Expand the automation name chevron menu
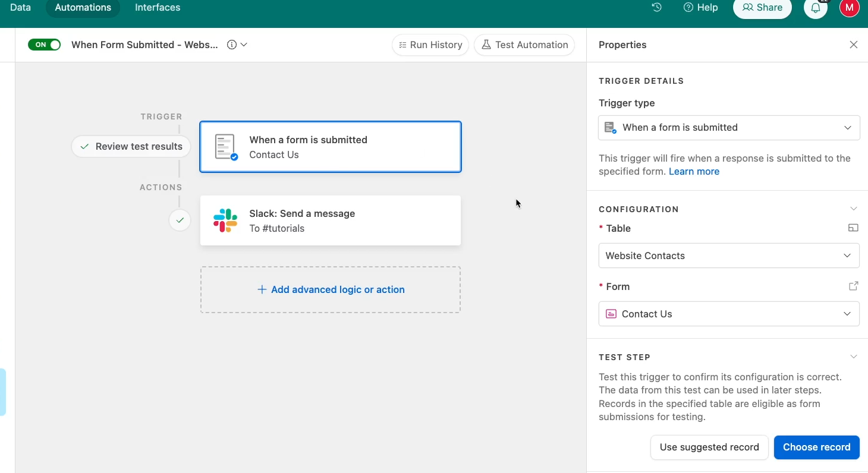This screenshot has height=473, width=868. 244,45
